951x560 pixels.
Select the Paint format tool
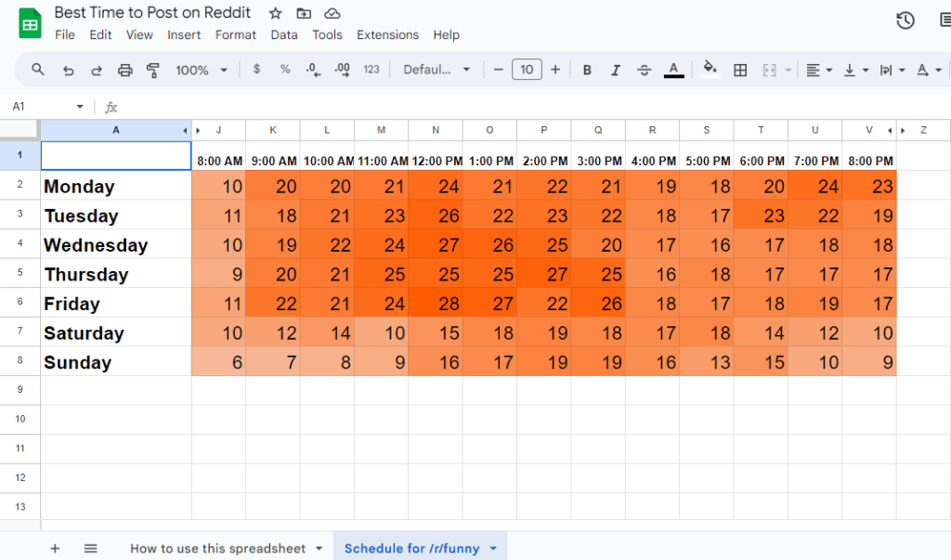click(x=153, y=70)
